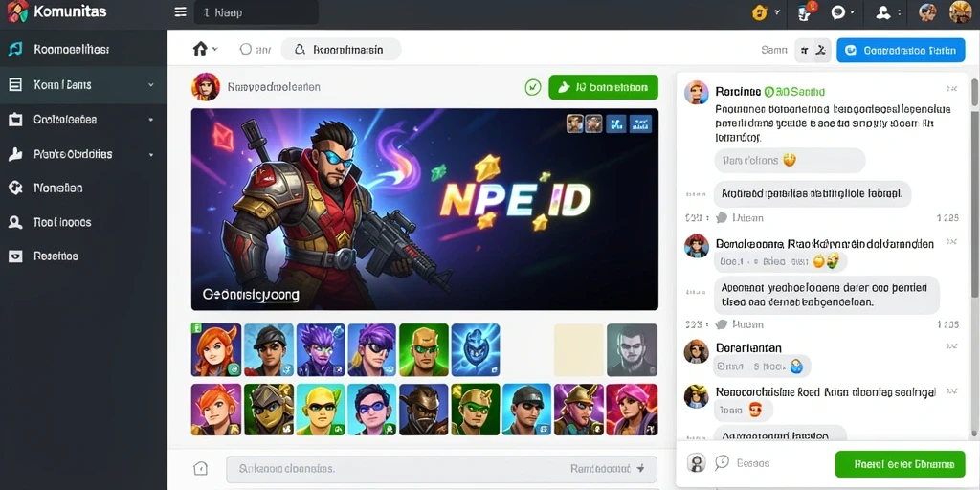Viewport: 980px width, 490px height.
Task: Click the yellow emoji icon in top bar
Action: point(759,11)
